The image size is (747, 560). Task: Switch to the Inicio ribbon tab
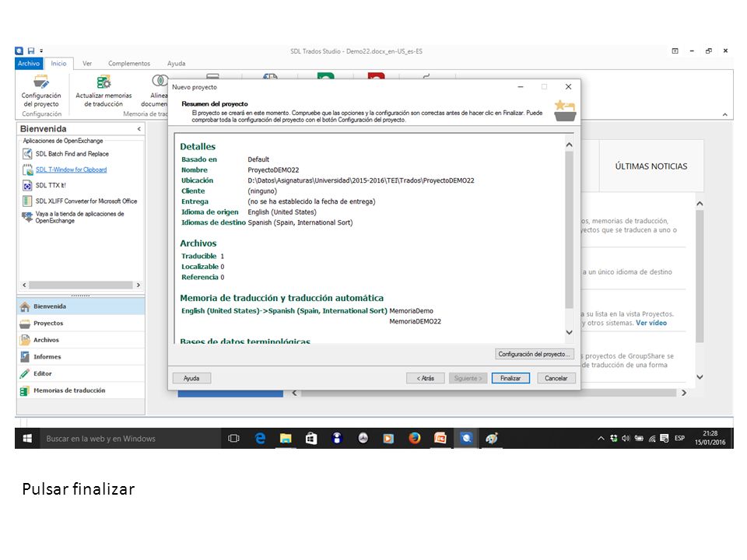(x=58, y=63)
